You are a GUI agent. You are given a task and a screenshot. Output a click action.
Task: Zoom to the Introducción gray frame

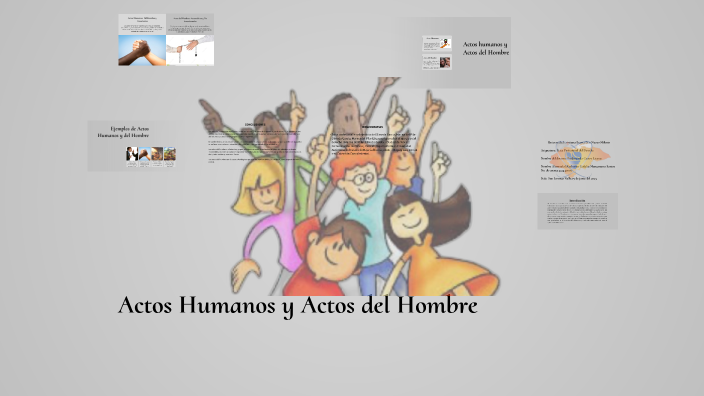tap(577, 211)
